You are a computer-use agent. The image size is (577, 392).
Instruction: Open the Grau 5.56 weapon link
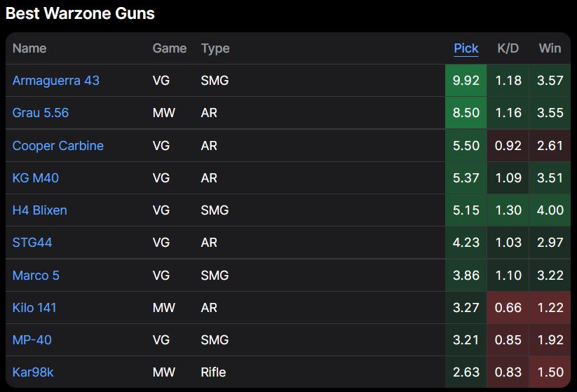(x=40, y=113)
